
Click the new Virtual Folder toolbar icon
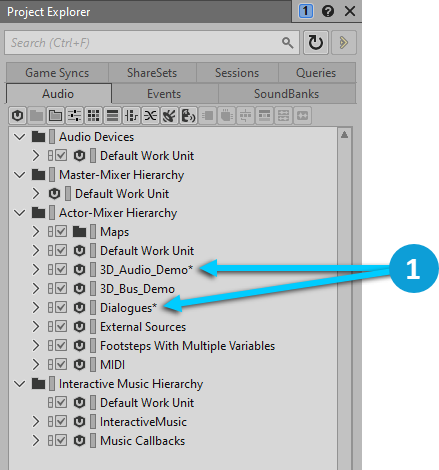(x=55, y=116)
